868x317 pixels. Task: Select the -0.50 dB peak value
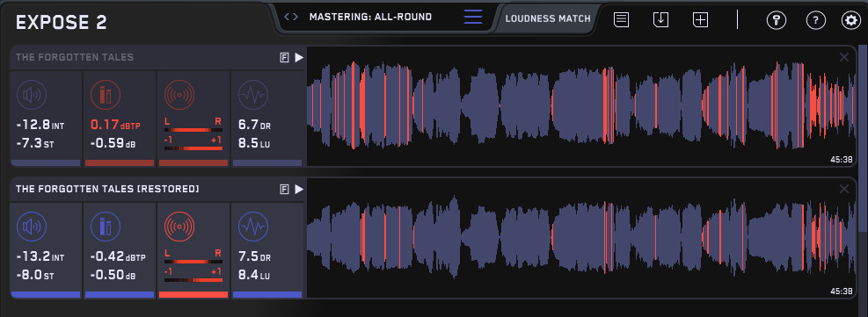click(x=113, y=276)
